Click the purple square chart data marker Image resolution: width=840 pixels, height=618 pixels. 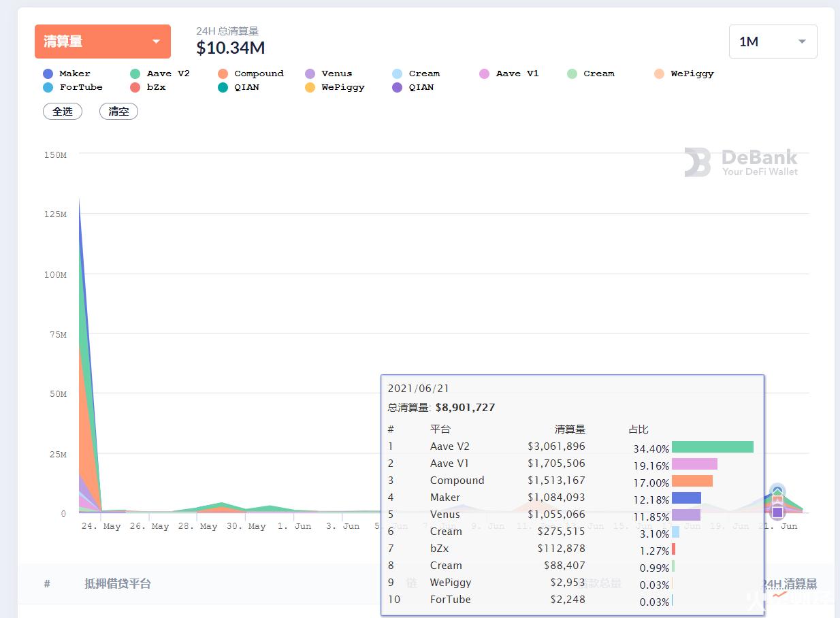pyautogui.click(x=777, y=512)
